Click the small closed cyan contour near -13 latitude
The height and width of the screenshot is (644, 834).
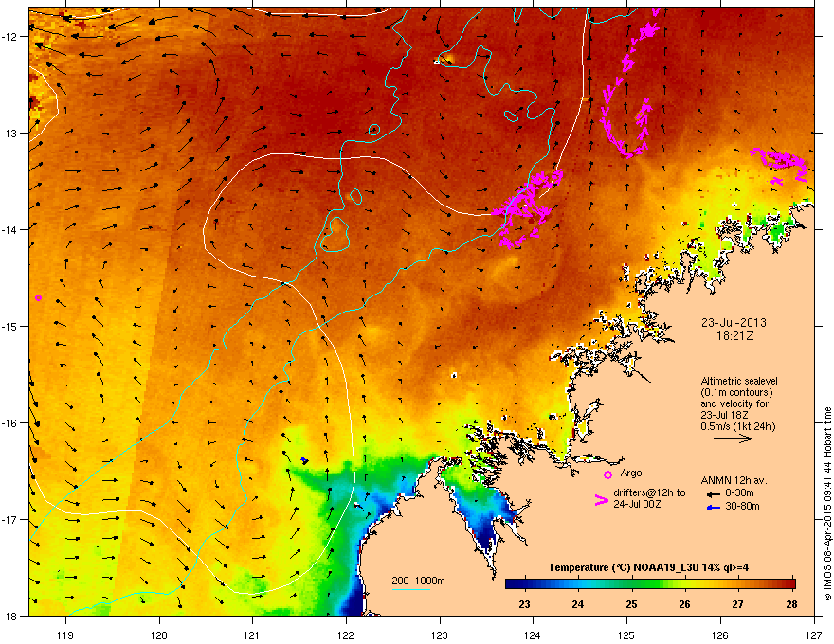coord(374,129)
